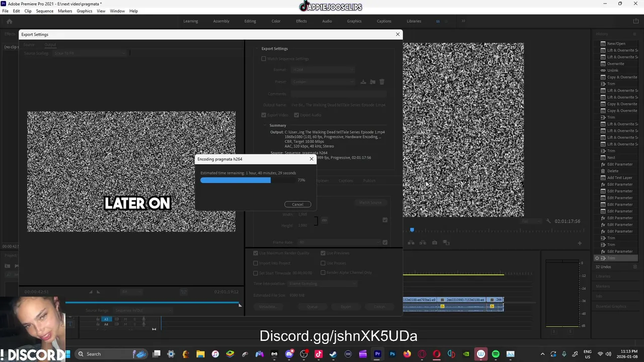Open the Time Interpolation dropdown
This screenshot has height=362, width=644.
click(322, 284)
